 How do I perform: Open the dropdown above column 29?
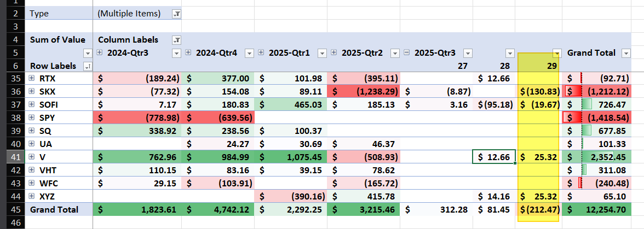click(x=557, y=53)
